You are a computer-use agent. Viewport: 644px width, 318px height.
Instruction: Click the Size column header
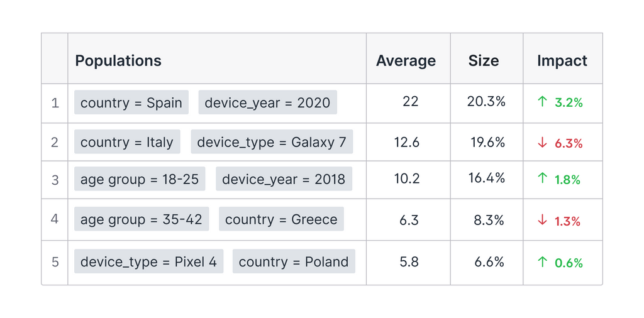pyautogui.click(x=484, y=61)
